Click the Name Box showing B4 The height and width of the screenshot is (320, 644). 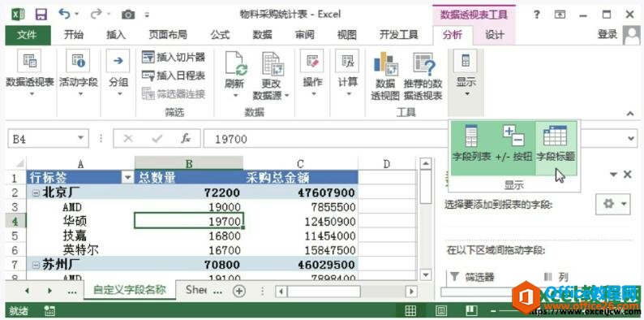point(42,139)
